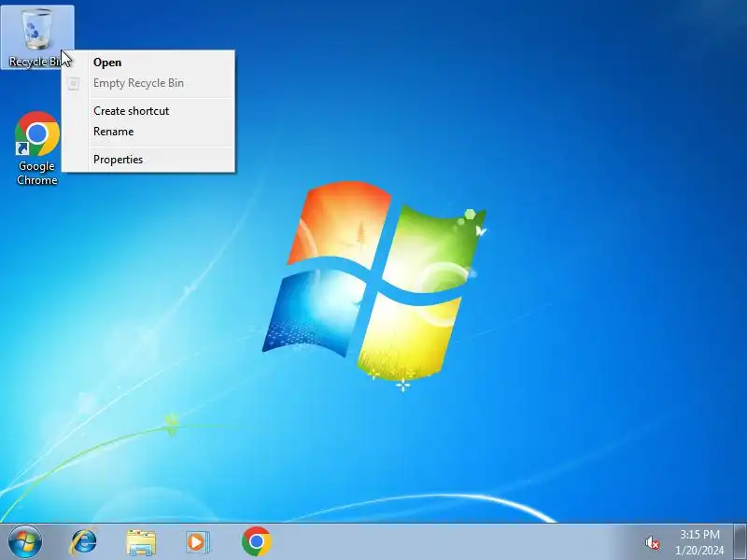Image resolution: width=747 pixels, height=560 pixels.
Task: Launch Windows Media Player from the taskbar
Action: [x=198, y=542]
